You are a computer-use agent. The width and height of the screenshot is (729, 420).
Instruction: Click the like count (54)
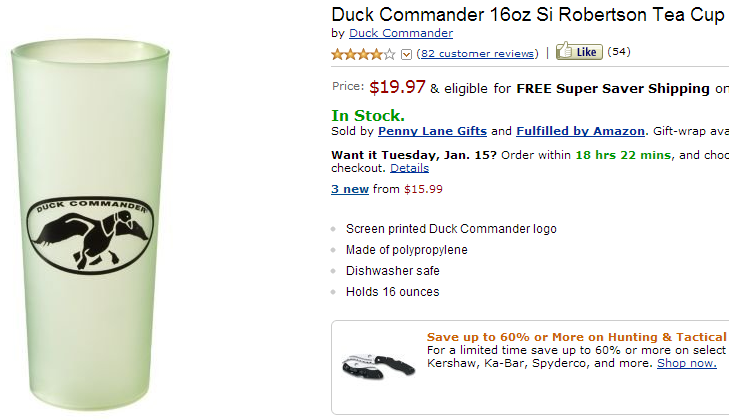click(x=619, y=52)
